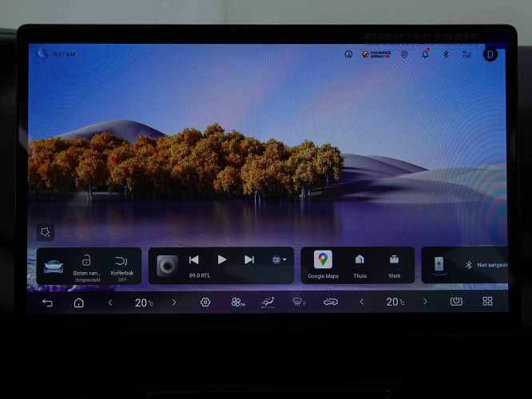The image size is (532, 399).
Task: Open the all apps grid
Action: tap(487, 301)
